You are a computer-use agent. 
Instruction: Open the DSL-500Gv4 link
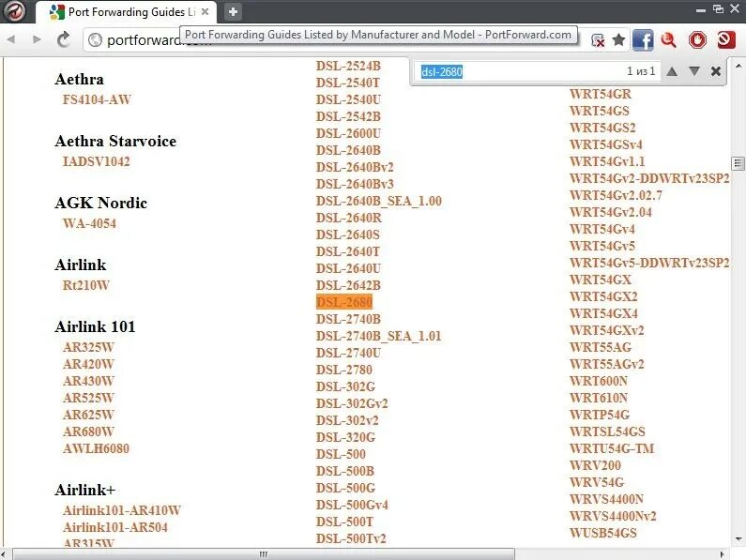pyautogui.click(x=352, y=505)
